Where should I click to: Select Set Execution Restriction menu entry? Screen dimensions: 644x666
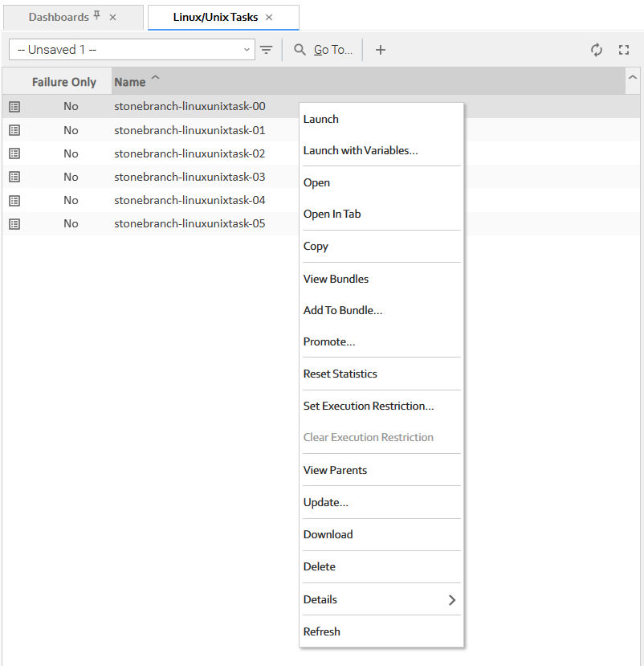pyautogui.click(x=369, y=406)
